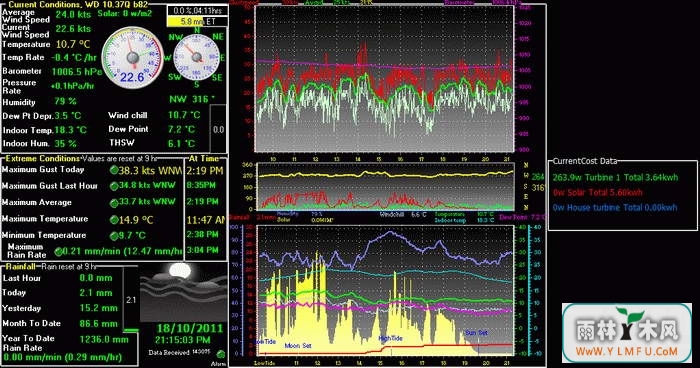Click the Dew Pt Depr. value 3.5 °C
700x368 pixels.
[x=68, y=116]
